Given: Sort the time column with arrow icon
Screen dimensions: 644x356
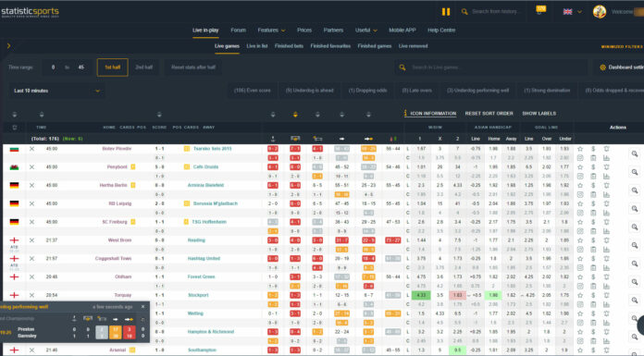Looking at the screenshot, I should (x=42, y=115).
